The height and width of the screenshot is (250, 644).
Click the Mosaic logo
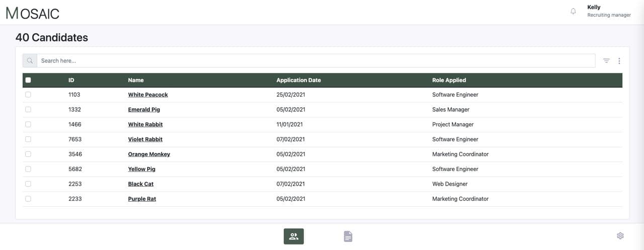coord(33,13)
